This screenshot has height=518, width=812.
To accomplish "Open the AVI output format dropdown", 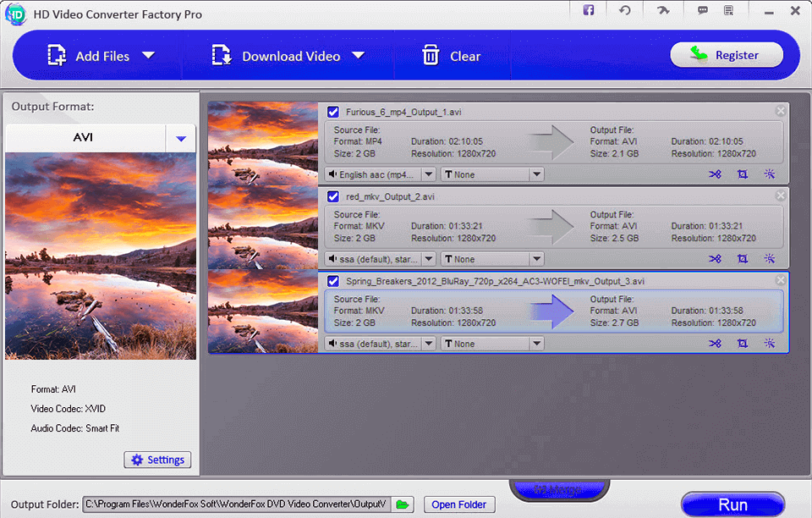I will coord(180,138).
